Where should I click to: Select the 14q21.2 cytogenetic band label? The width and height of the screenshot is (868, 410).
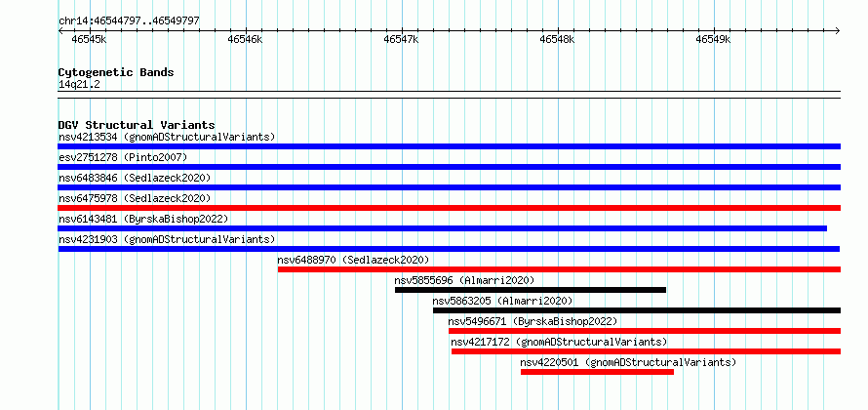click(79, 84)
